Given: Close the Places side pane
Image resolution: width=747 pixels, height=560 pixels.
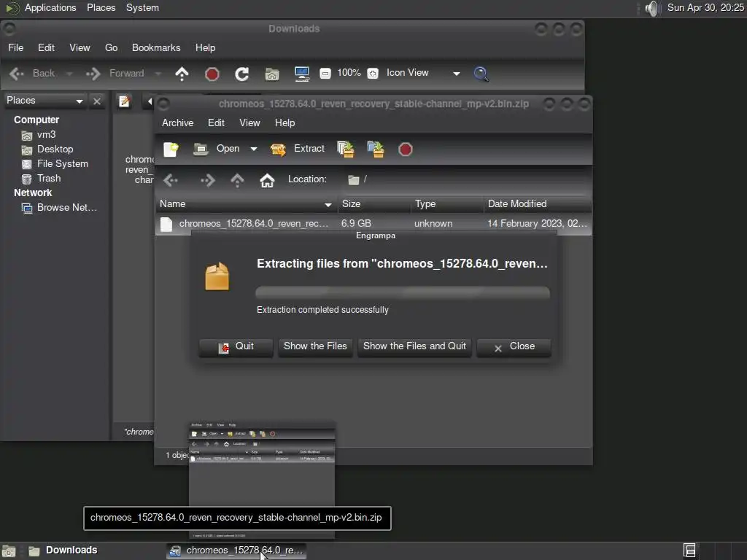Looking at the screenshot, I should (97, 101).
